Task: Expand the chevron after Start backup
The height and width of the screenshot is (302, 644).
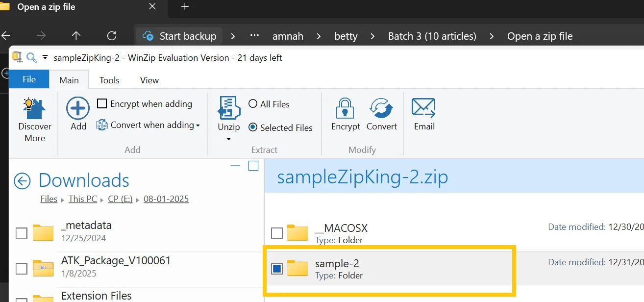Action: click(x=233, y=36)
